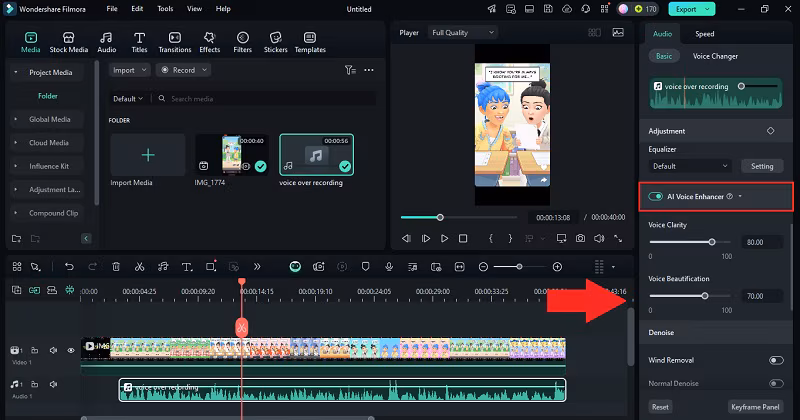Viewport: 800px width, 420px height.
Task: Click the Delete trash icon in timeline toolbar
Action: [x=116, y=267]
